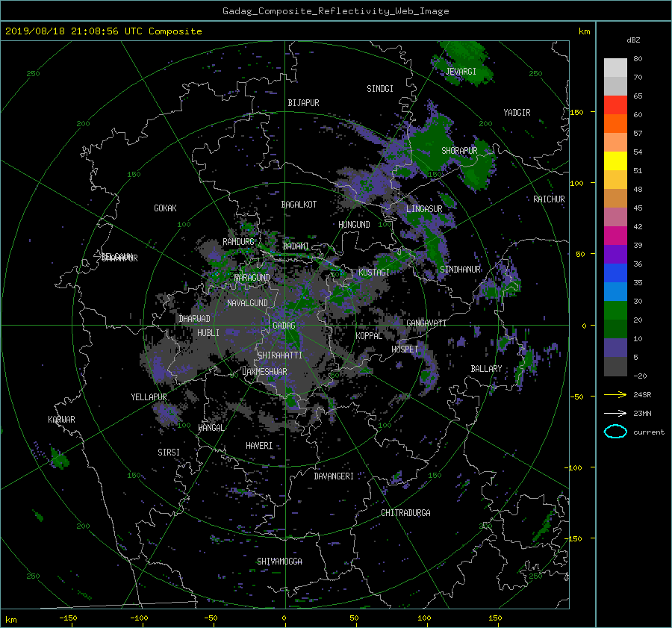Click the SHIRAHATTI city label
The width and height of the screenshot is (672, 628).
tap(280, 355)
